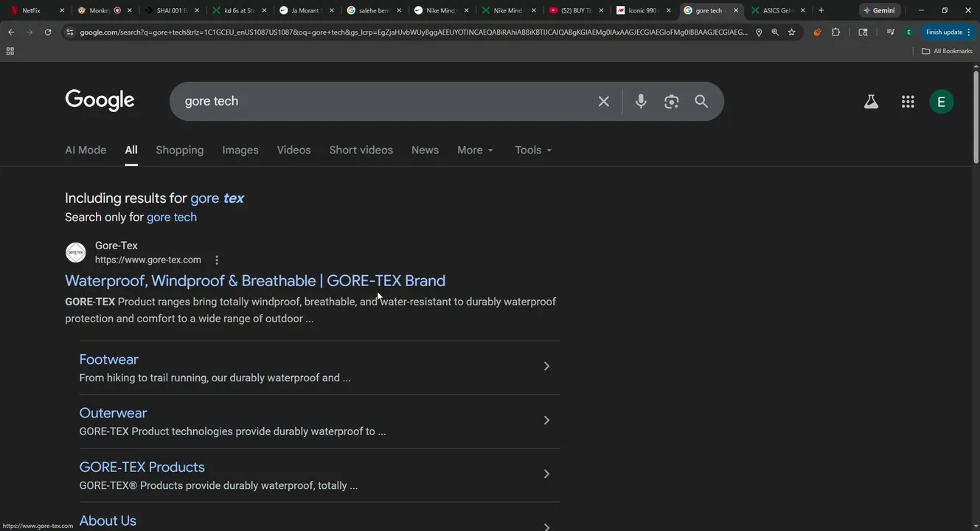Image resolution: width=980 pixels, height=531 pixels.
Task: Switch to the SHAI 001 browser tab
Action: [171, 10]
